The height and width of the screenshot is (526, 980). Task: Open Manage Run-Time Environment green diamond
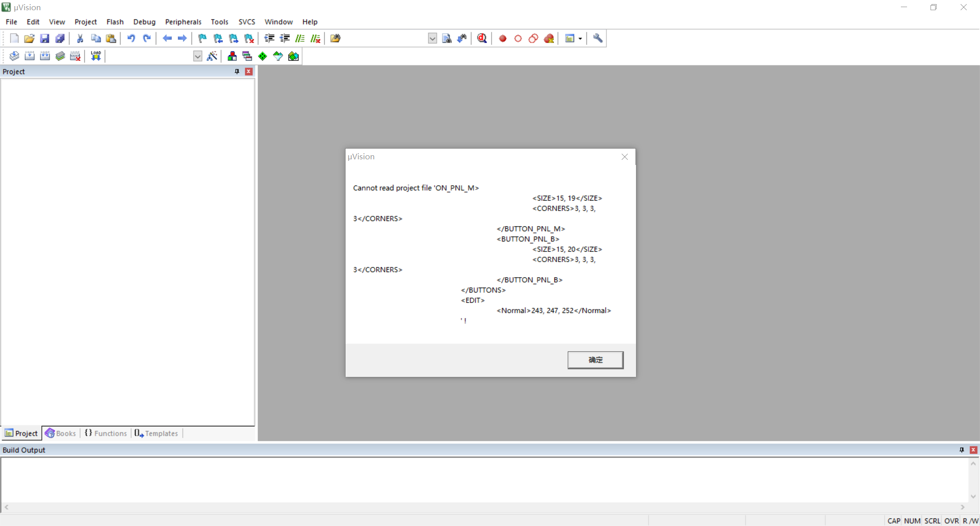[x=263, y=56]
